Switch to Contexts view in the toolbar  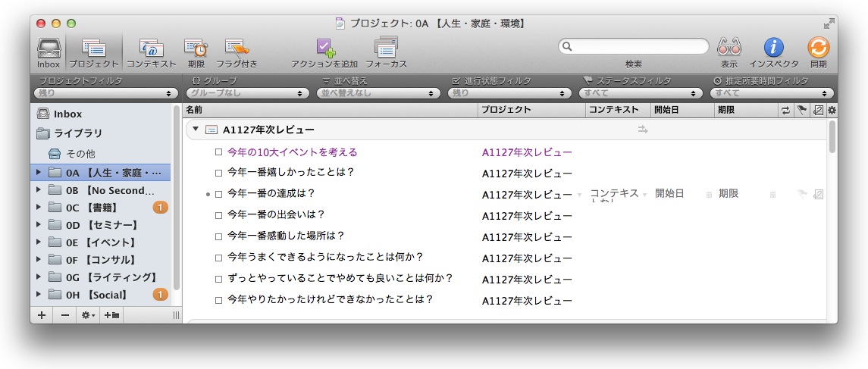(152, 52)
